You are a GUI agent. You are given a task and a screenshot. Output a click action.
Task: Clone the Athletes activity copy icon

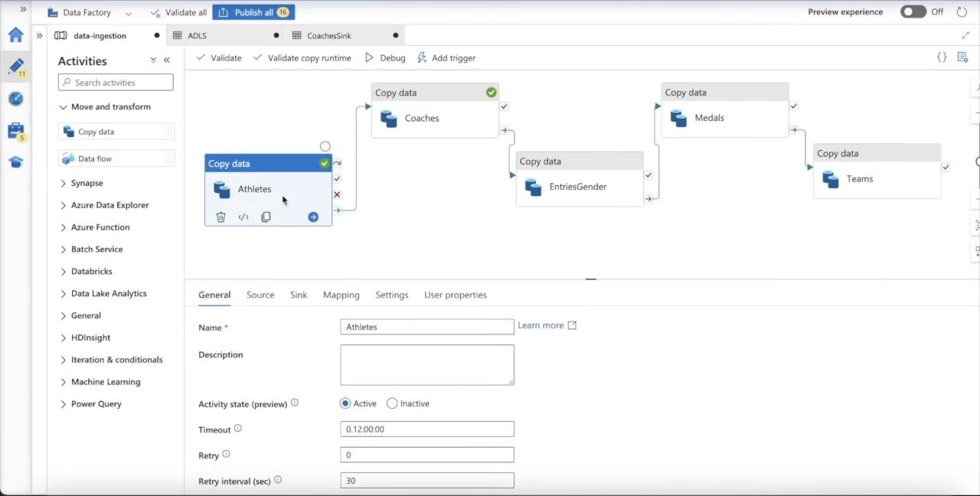(266, 217)
